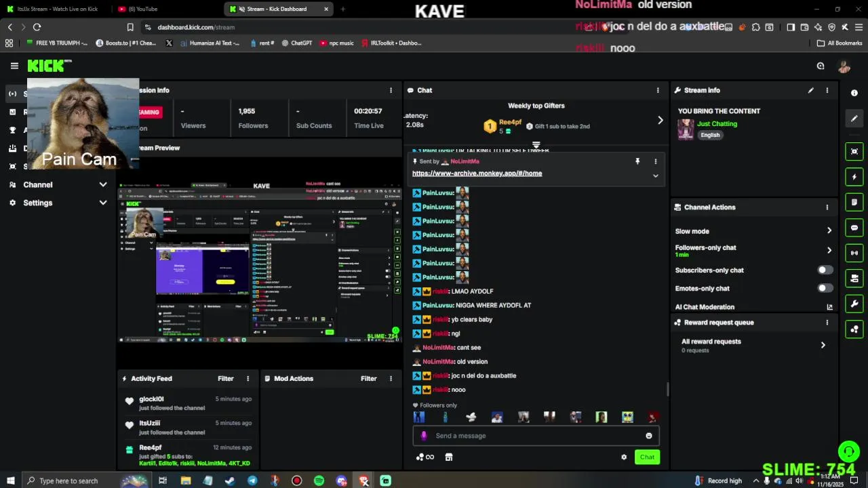Viewport: 868px width, 488px height.
Task: Open Slow mode options arrow
Action: pos(829,231)
